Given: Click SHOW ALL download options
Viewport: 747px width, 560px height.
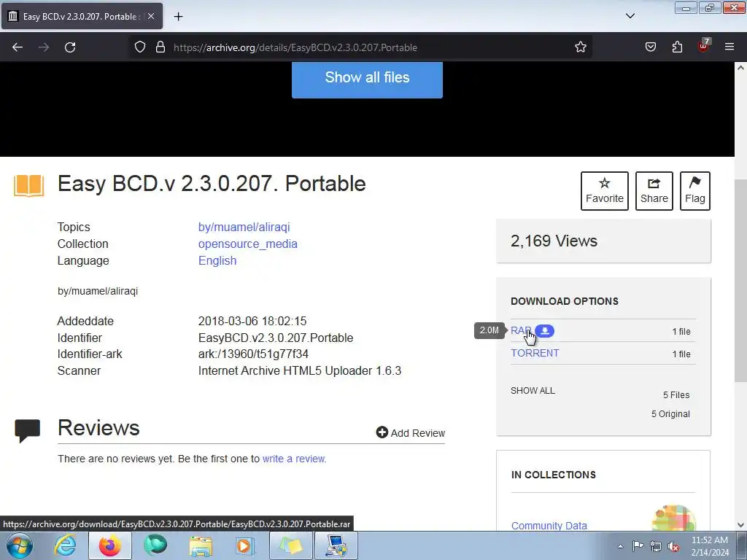Looking at the screenshot, I should pos(533,391).
